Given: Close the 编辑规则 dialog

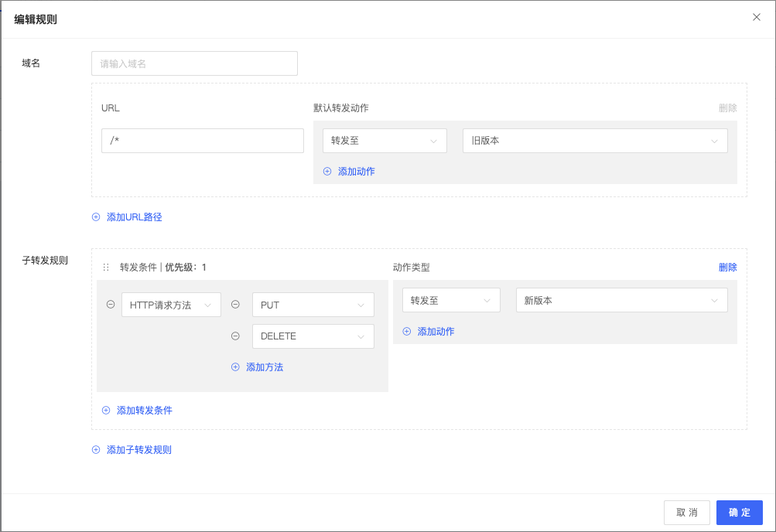Looking at the screenshot, I should [x=757, y=17].
